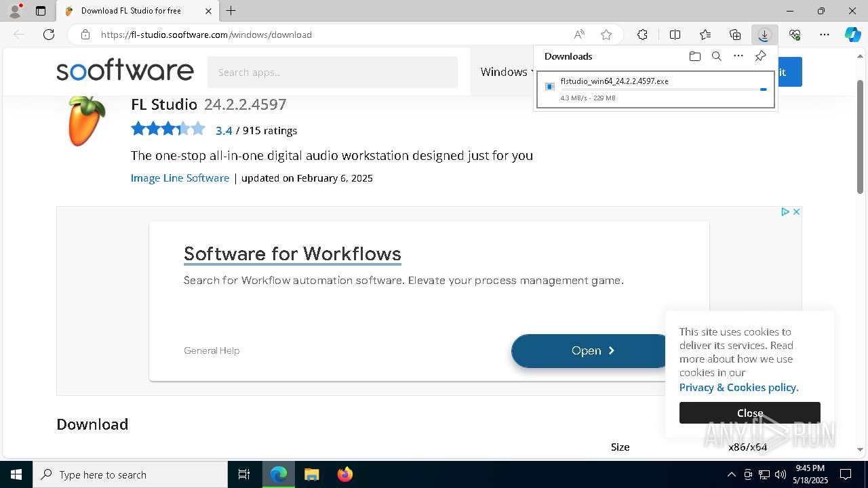Switch to Edge in the taskbar

pyautogui.click(x=279, y=474)
